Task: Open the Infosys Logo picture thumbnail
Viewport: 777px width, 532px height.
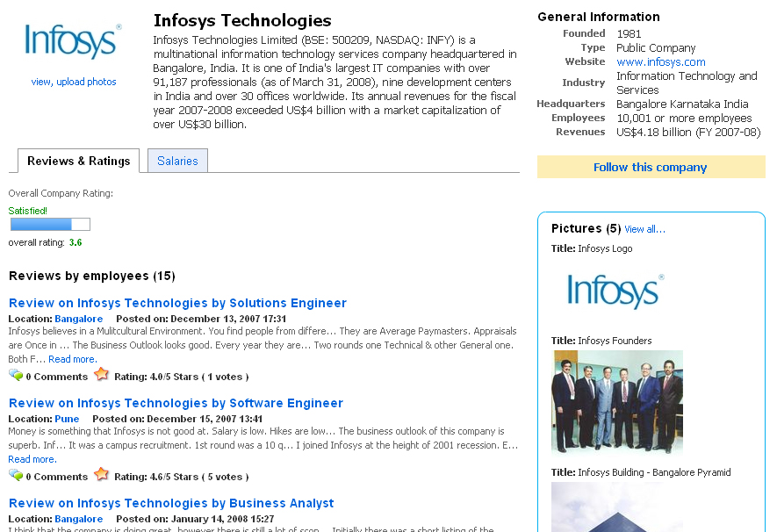Action: point(615,291)
